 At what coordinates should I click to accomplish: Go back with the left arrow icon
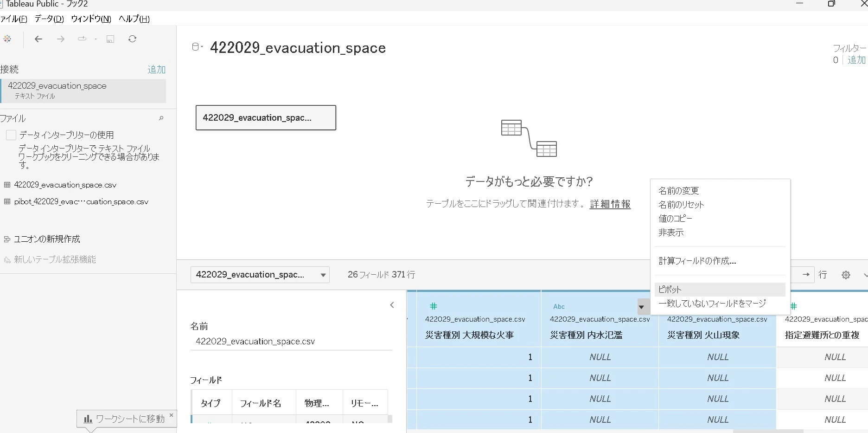click(x=38, y=39)
